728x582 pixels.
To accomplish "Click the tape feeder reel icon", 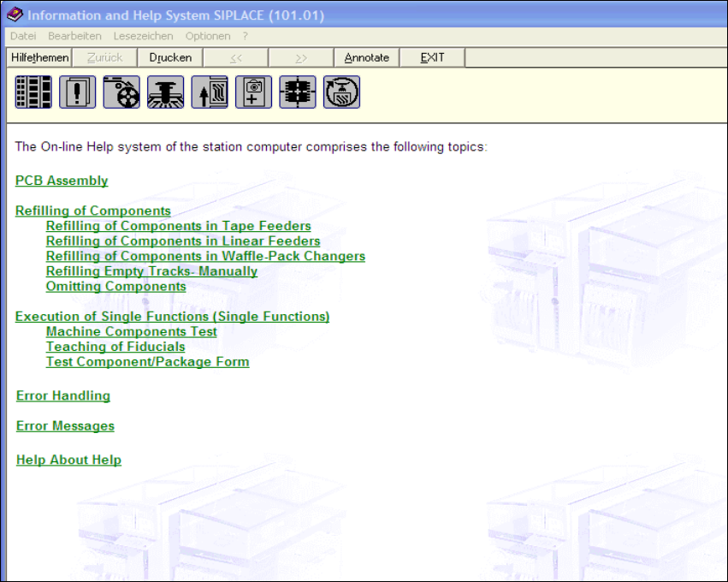I will tap(121, 92).
